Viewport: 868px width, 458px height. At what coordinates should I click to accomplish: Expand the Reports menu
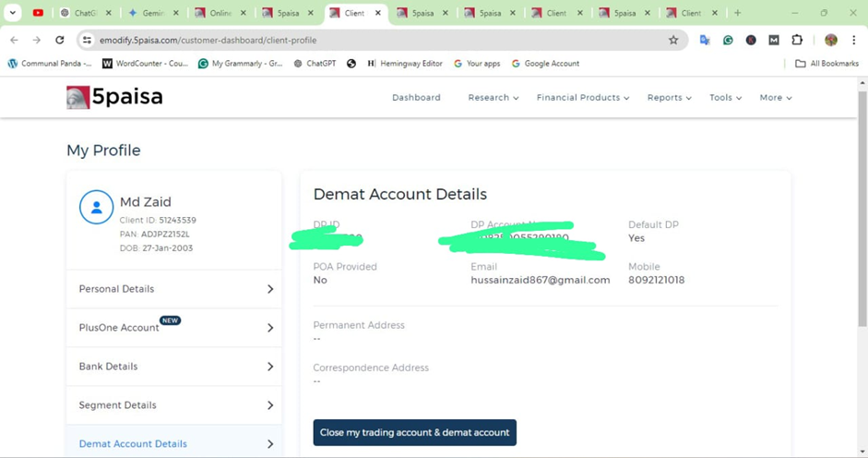670,98
